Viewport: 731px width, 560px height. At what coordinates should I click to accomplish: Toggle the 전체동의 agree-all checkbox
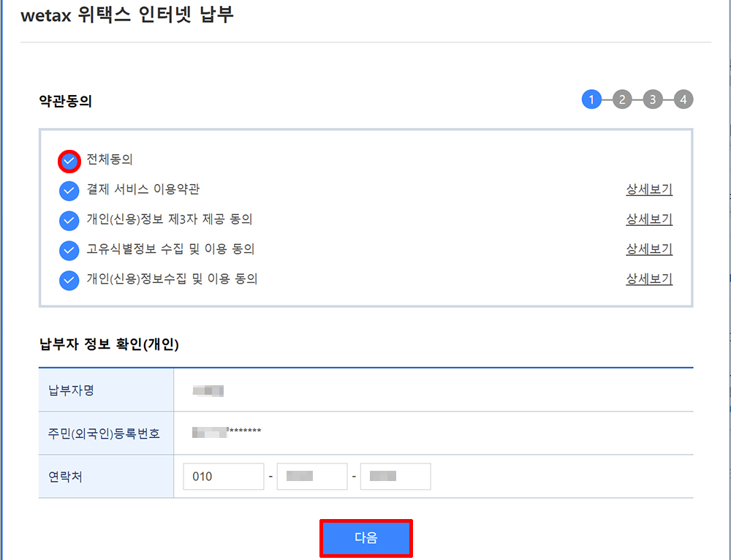pyautogui.click(x=69, y=162)
